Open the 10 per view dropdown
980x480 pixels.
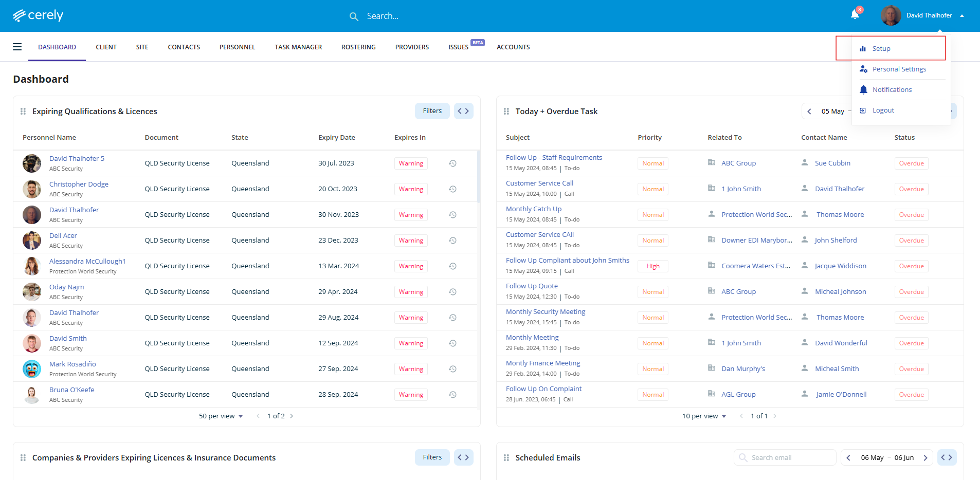704,416
